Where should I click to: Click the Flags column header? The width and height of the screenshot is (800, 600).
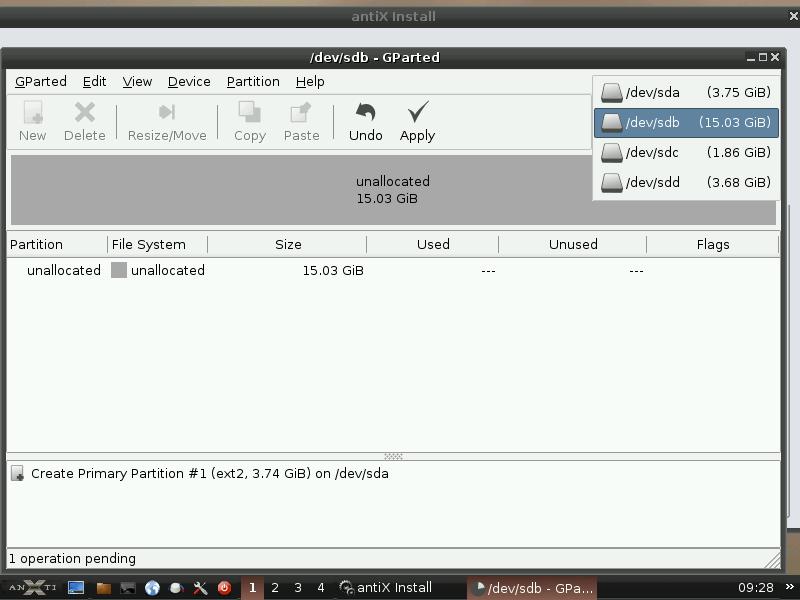[x=713, y=244]
